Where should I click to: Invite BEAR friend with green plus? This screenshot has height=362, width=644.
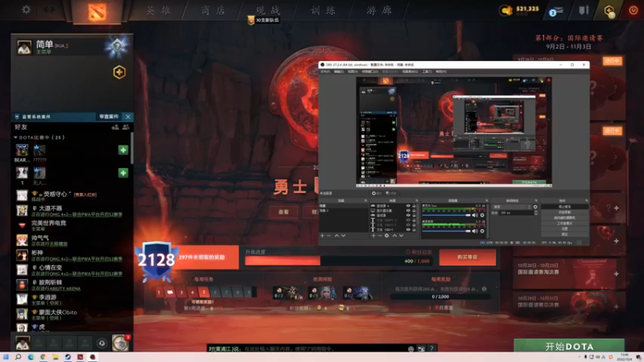click(123, 150)
